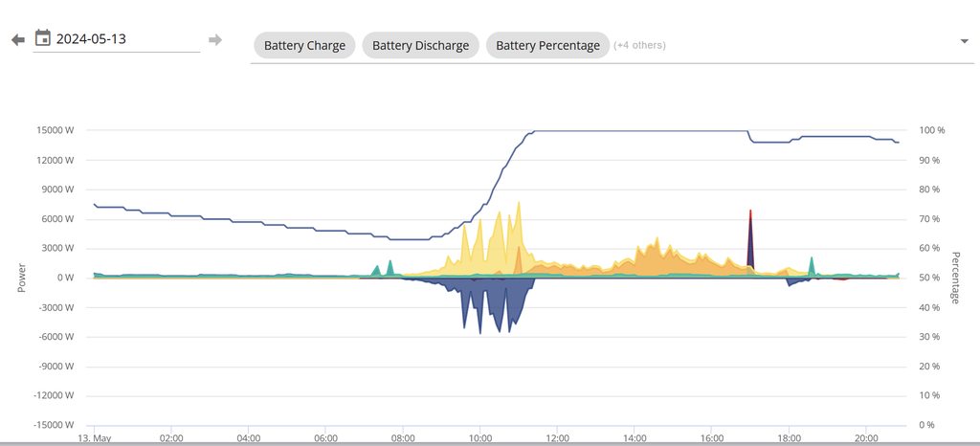This screenshot has width=980, height=446.
Task: Click the "13. May" date axis label
Action: pos(93,438)
